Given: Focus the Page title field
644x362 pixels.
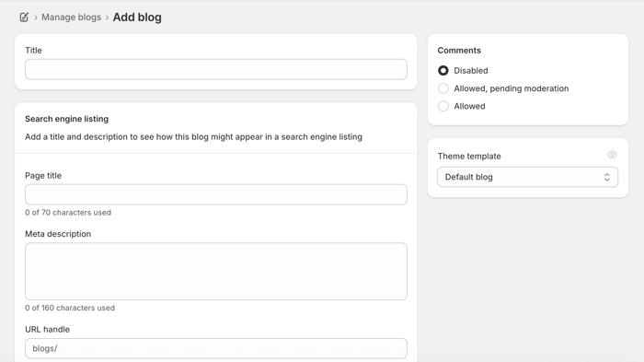Looking at the screenshot, I should [216, 194].
